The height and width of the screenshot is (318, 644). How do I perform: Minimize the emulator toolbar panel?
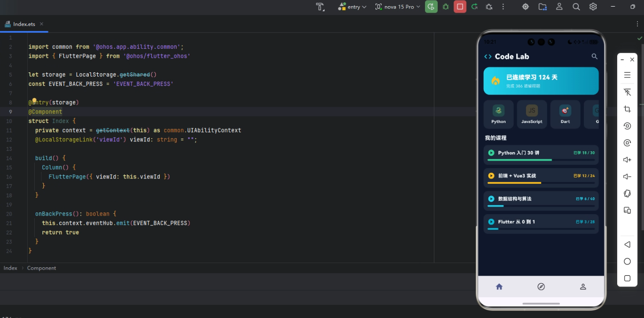622,60
